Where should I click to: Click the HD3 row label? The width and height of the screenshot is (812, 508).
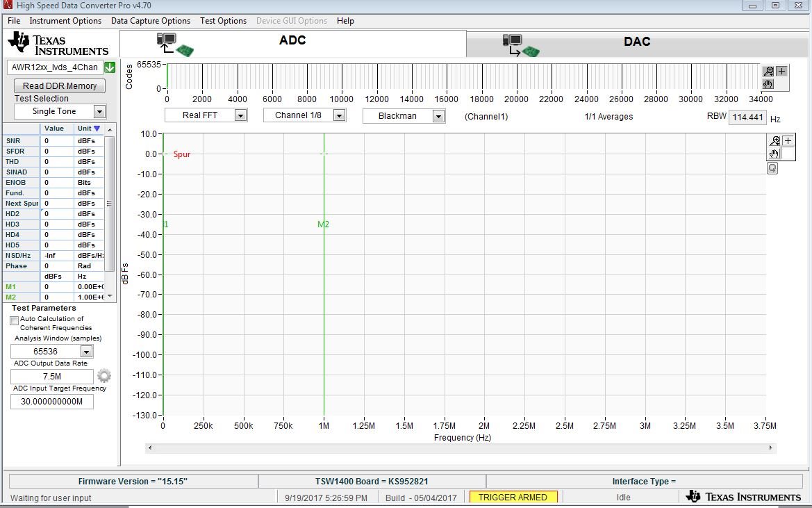13,224
